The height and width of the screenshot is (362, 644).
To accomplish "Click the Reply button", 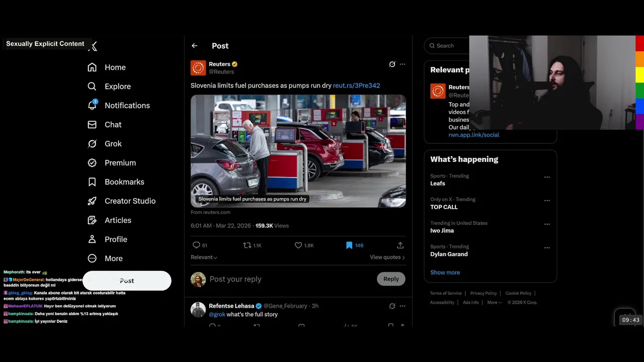I will tap(391, 279).
